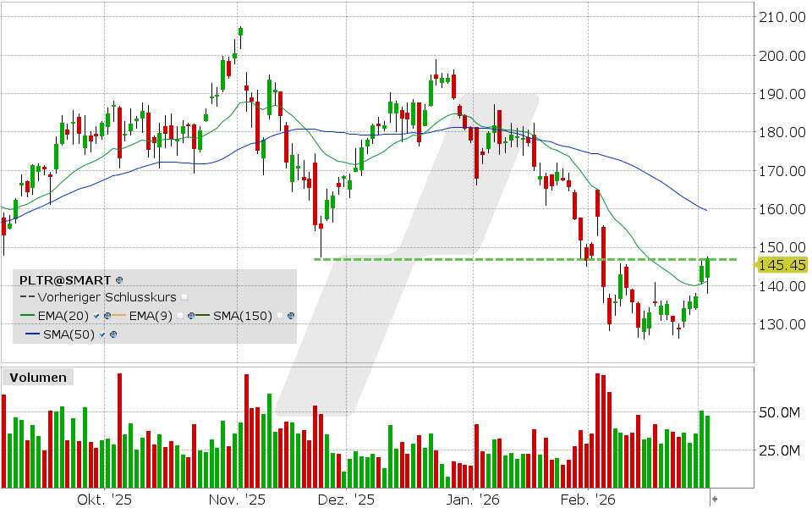812x508 pixels.
Task: Open settings icon beside SMA(150)
Action: (x=289, y=315)
